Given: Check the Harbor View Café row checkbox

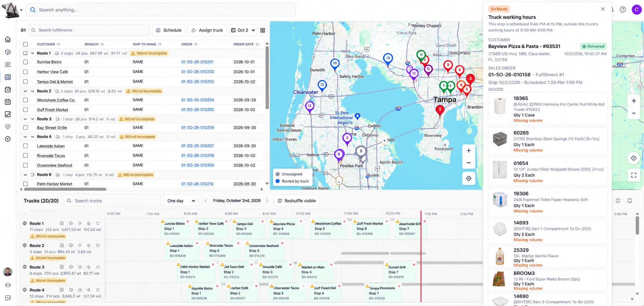Looking at the screenshot, I should (25, 72).
